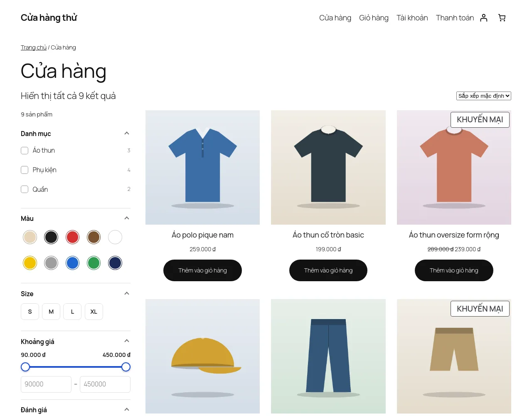Open Tài khoản navigation item
Viewport: 532px width, 416px height.
pos(412,18)
